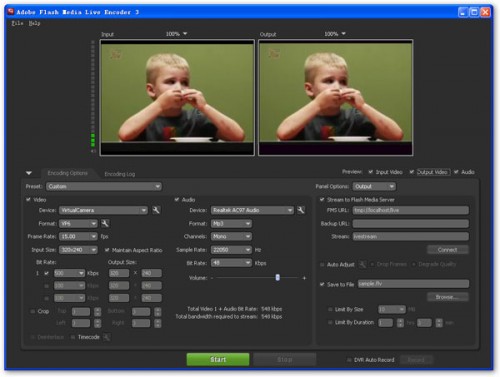Open the Preset dropdown

coord(104,186)
